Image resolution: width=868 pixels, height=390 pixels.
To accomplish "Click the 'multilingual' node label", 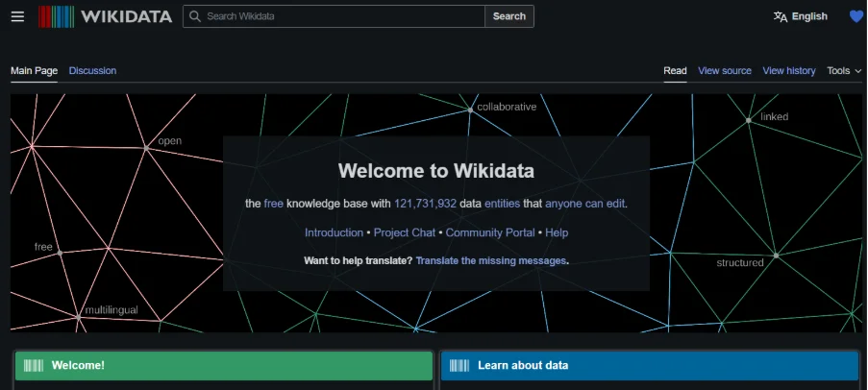I will tap(112, 309).
